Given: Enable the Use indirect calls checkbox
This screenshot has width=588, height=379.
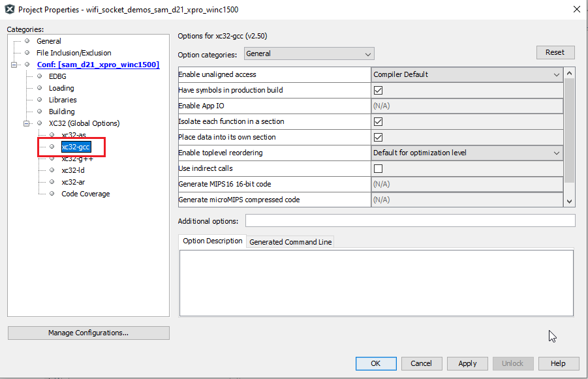Looking at the screenshot, I should tap(377, 168).
